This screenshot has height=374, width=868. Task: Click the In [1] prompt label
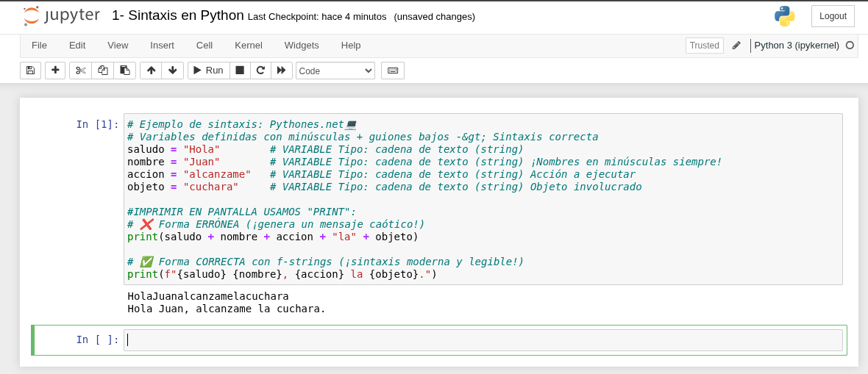click(97, 124)
